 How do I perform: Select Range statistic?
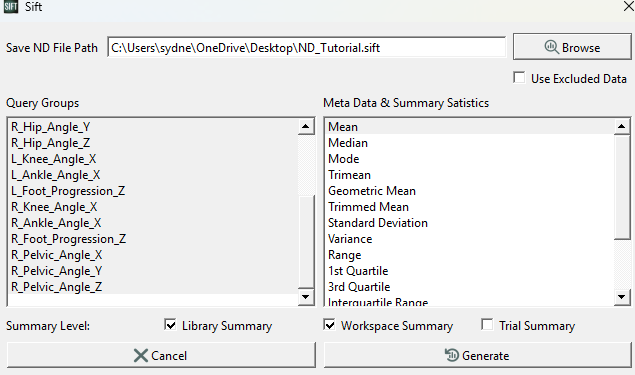coord(470,255)
